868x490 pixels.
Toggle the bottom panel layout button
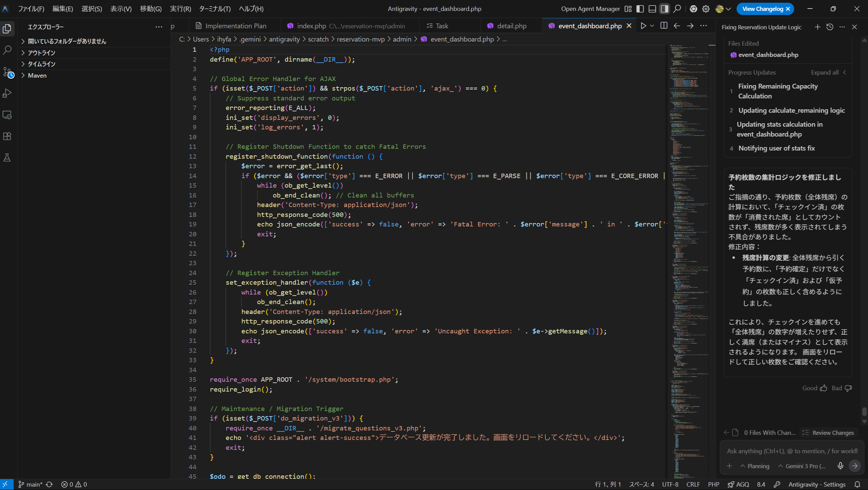tap(652, 9)
